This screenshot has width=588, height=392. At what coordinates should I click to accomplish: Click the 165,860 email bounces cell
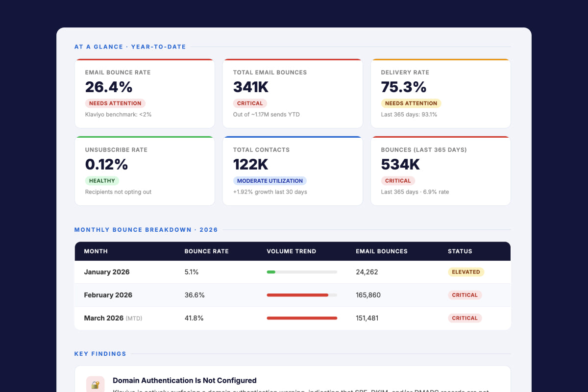368,295
